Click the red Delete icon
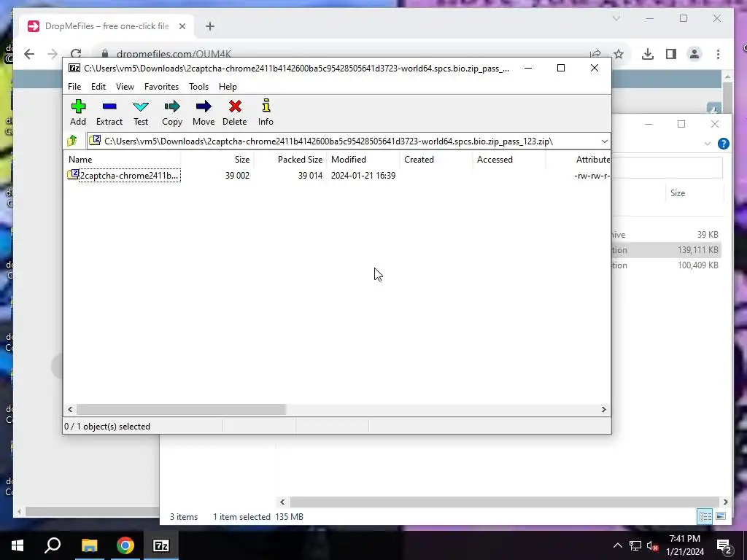The image size is (747, 560). (x=234, y=112)
